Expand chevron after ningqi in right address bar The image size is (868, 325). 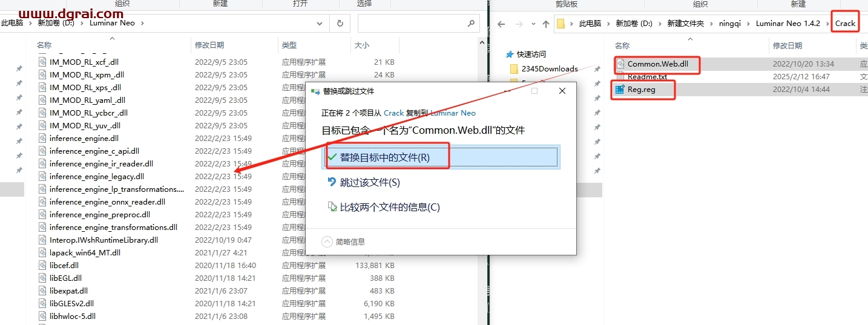tap(749, 24)
